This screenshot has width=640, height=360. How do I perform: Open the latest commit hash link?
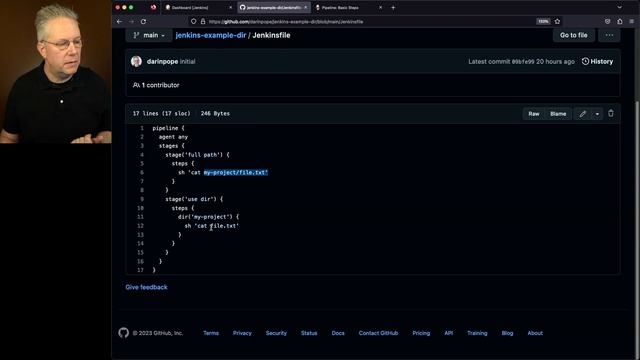pyautogui.click(x=523, y=61)
